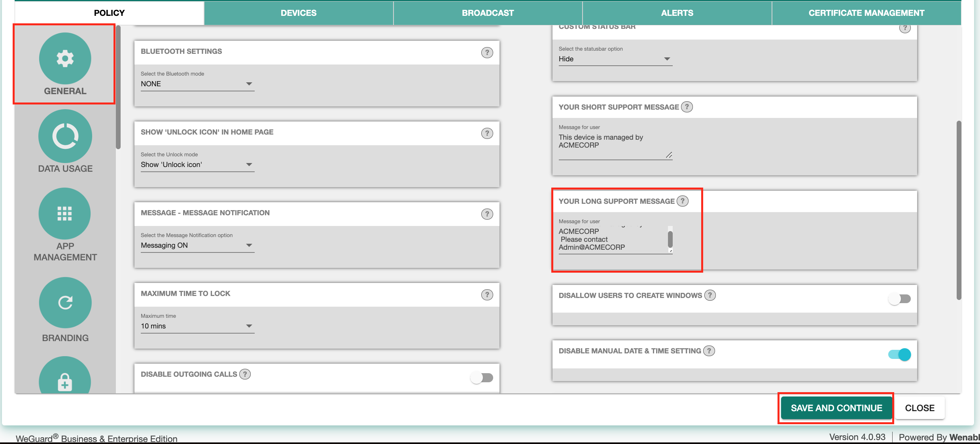Click the left sidebar scrollbar thumb

(118, 87)
